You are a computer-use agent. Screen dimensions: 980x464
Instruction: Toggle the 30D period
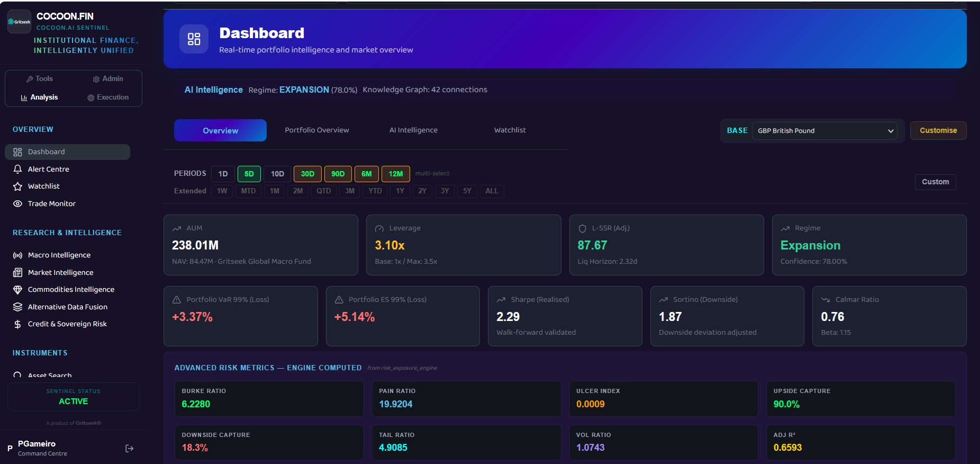[308, 174]
